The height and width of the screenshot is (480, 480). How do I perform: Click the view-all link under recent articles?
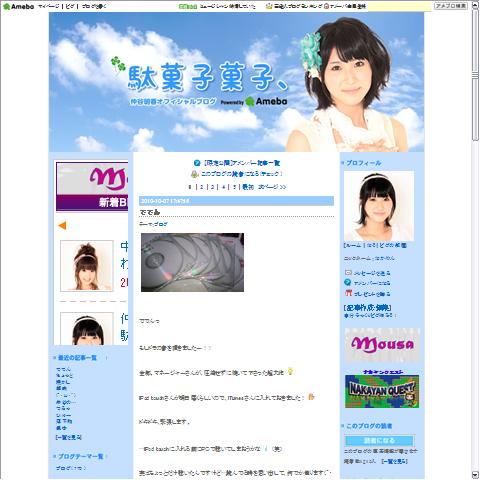point(68,437)
